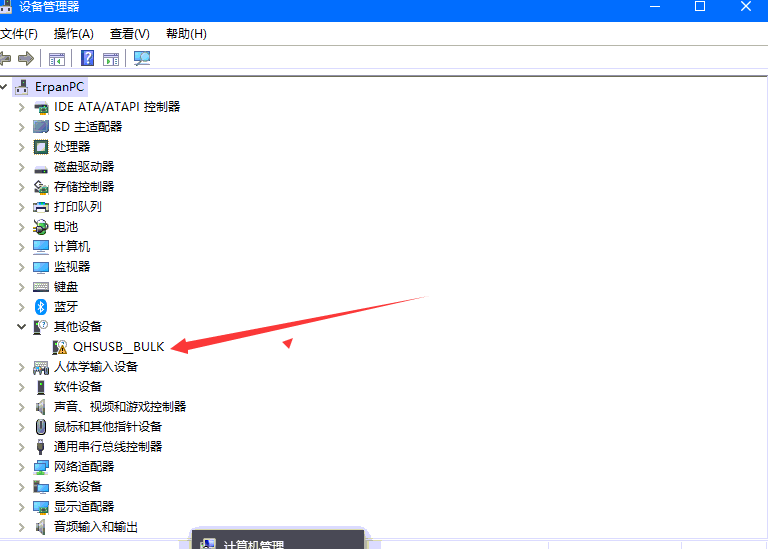Viewport: 768px width, 549px height.
Task: Click the action pane toolbar icon
Action: [x=111, y=59]
